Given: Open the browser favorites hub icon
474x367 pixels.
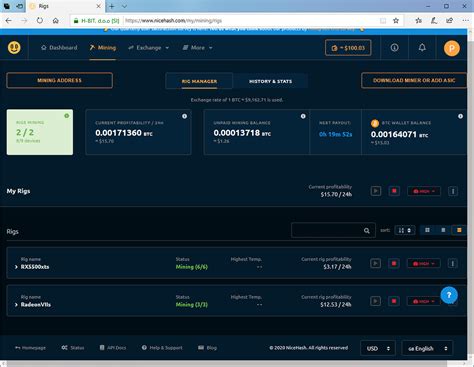Looking at the screenshot, I should pos(419,21).
